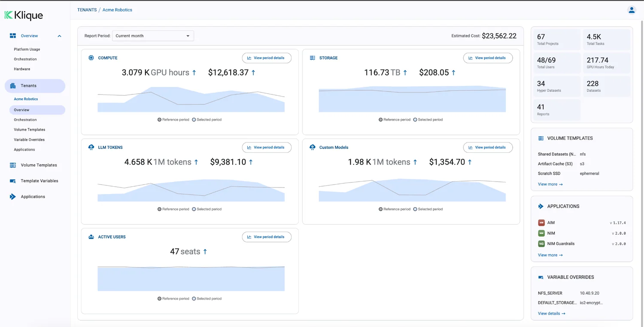
Task: Toggle Reference period in Storage chart legend
Action: 395,120
